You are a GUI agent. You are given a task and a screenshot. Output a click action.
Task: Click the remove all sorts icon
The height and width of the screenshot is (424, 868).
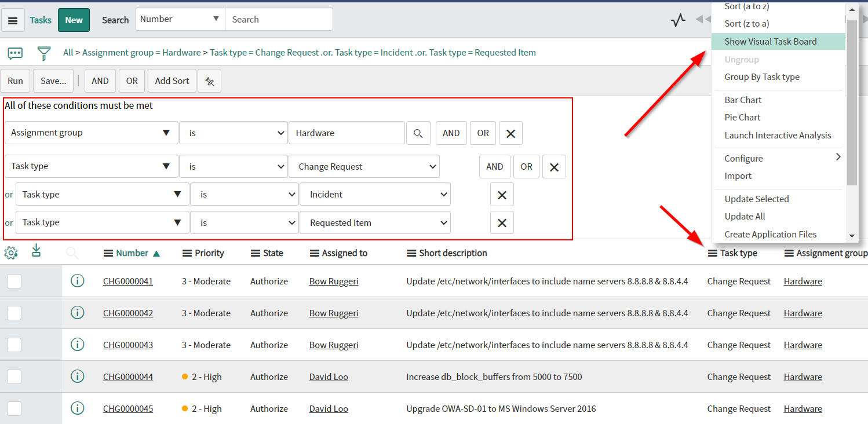pos(209,81)
